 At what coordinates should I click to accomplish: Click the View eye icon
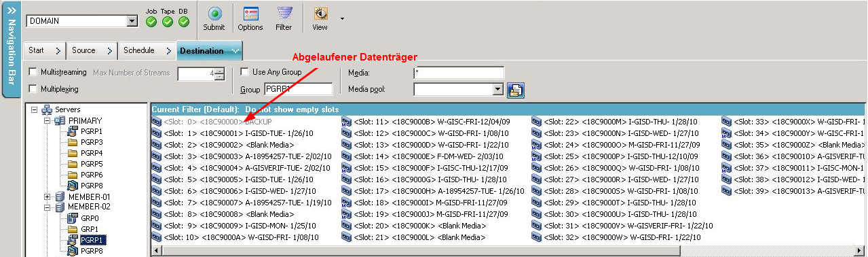pyautogui.click(x=320, y=13)
